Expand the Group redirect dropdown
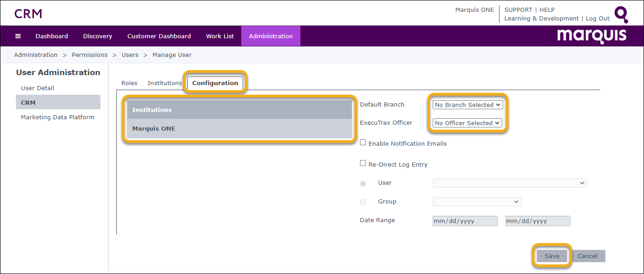The width and height of the screenshot is (644, 274). point(477,202)
